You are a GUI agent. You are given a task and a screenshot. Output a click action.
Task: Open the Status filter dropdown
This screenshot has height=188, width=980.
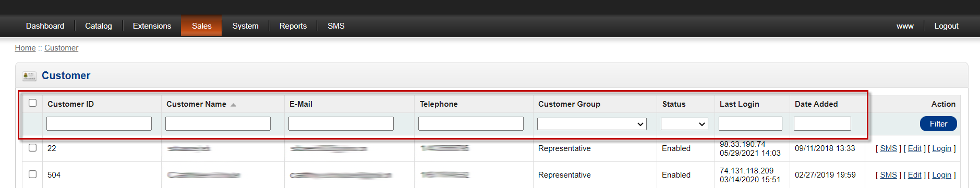tap(684, 124)
